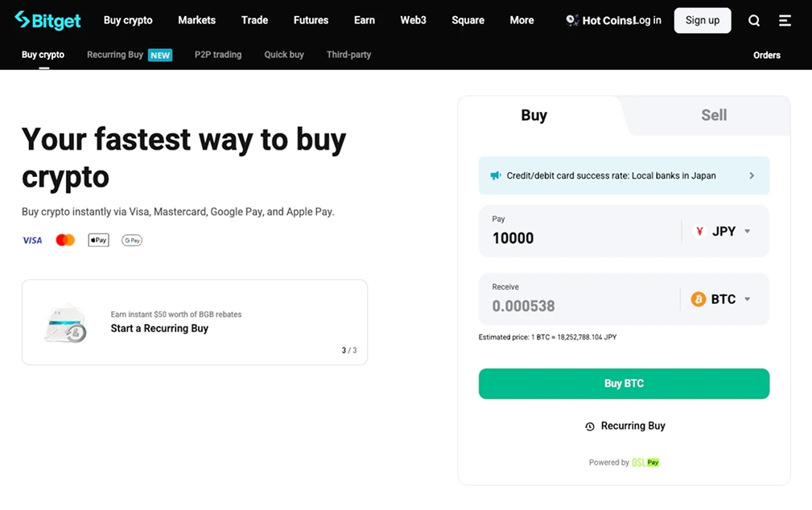Click the Start a Recurring Buy card title
The image size is (812, 510).
[x=159, y=328]
